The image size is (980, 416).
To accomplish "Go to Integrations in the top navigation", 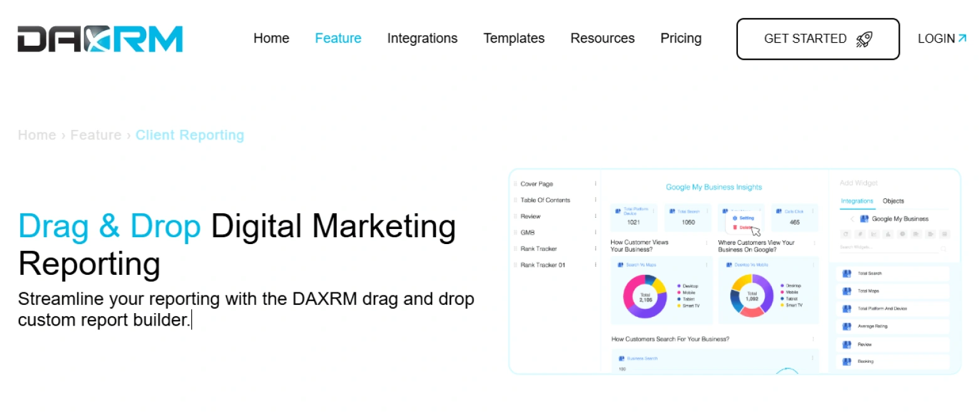I will [x=422, y=38].
